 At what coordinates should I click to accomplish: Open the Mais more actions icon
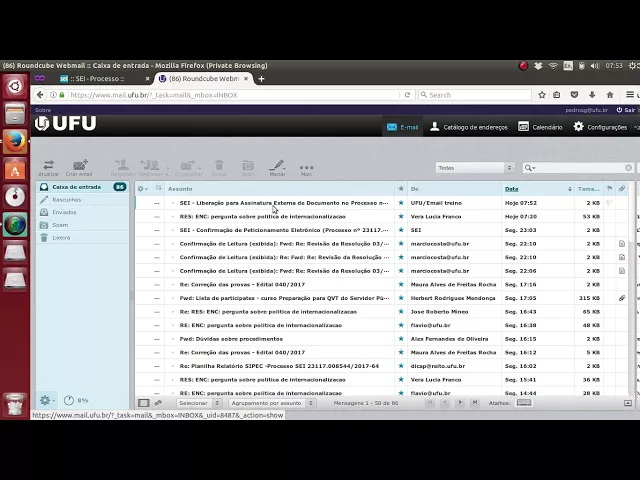[x=306, y=168]
